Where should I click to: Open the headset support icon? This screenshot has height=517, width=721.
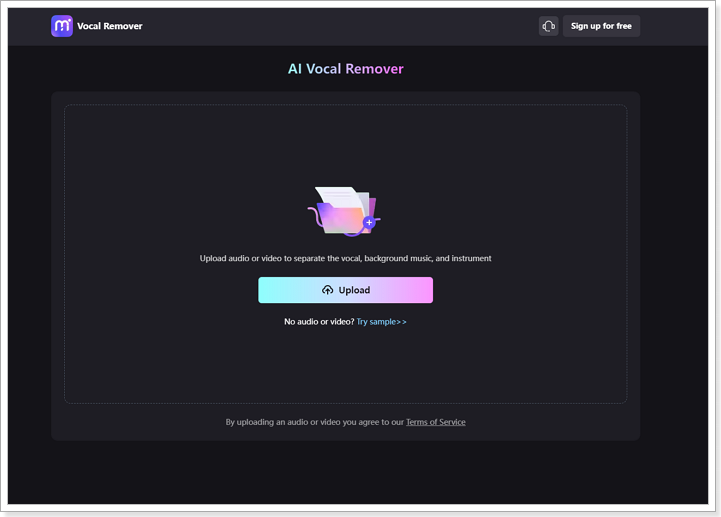[x=548, y=26]
